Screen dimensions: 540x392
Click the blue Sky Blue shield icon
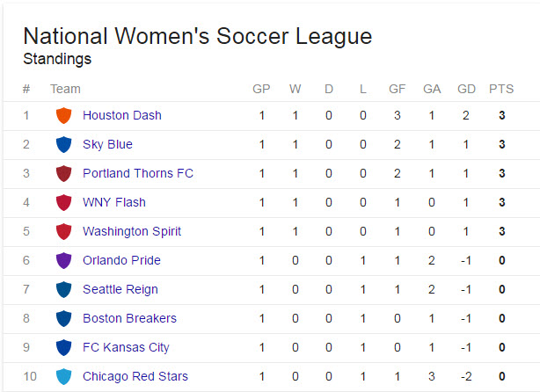click(63, 144)
